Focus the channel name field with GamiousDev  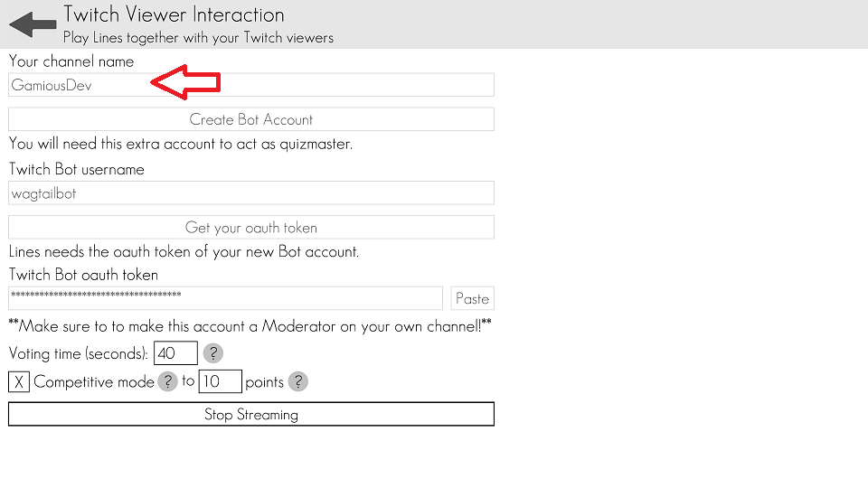pos(251,85)
